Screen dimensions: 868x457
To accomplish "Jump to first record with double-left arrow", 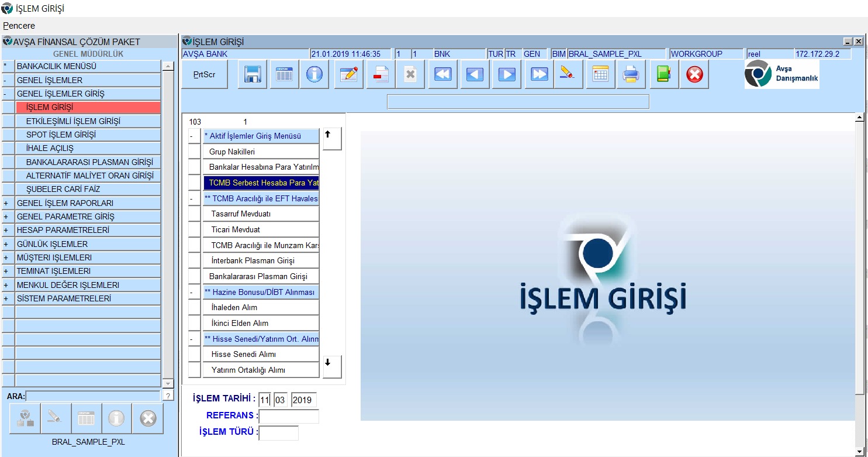I will click(442, 75).
